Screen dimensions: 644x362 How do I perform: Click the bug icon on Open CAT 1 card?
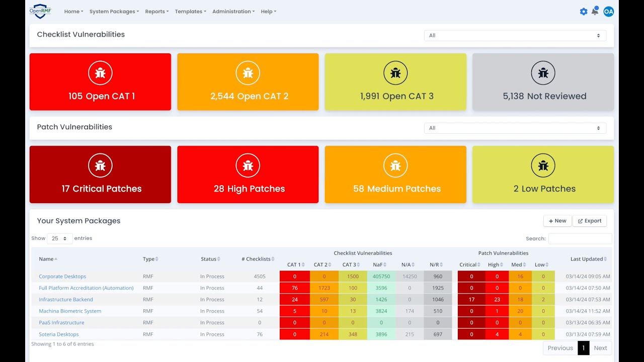pyautogui.click(x=100, y=73)
